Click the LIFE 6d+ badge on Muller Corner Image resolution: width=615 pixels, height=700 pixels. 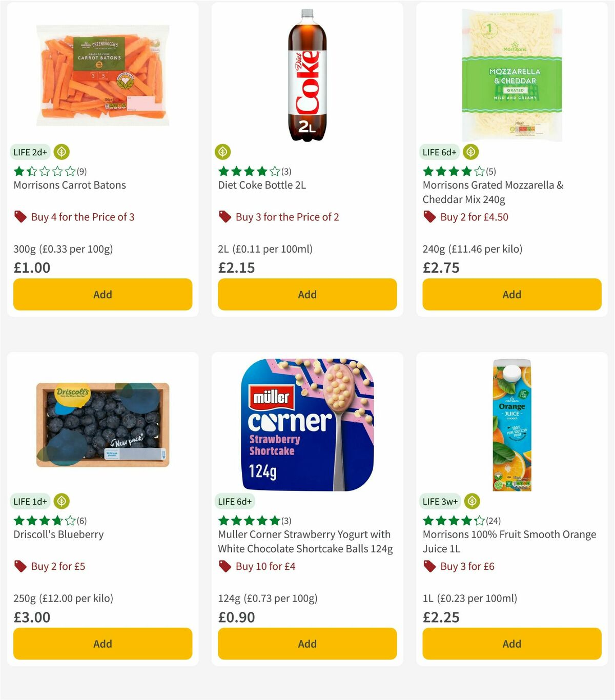point(235,501)
